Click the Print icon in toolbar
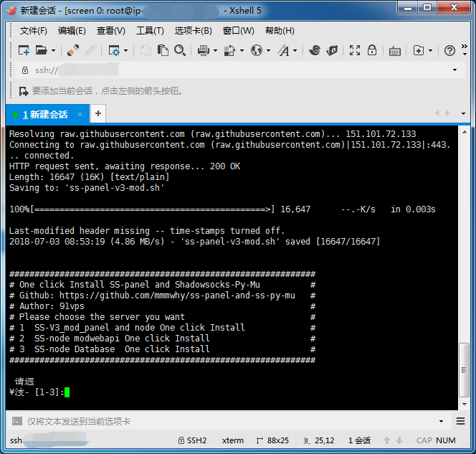The image size is (476, 454). click(203, 50)
